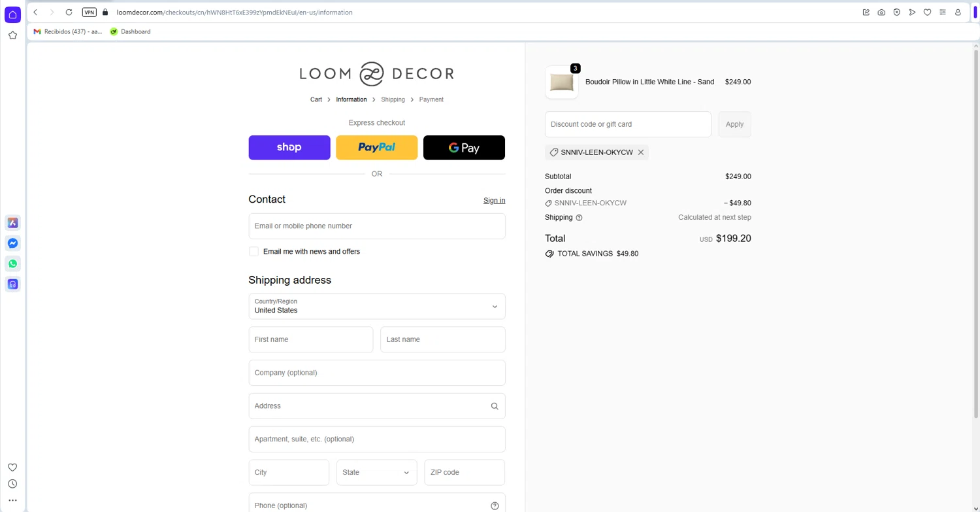Focus the Company (optional) field

377,373
